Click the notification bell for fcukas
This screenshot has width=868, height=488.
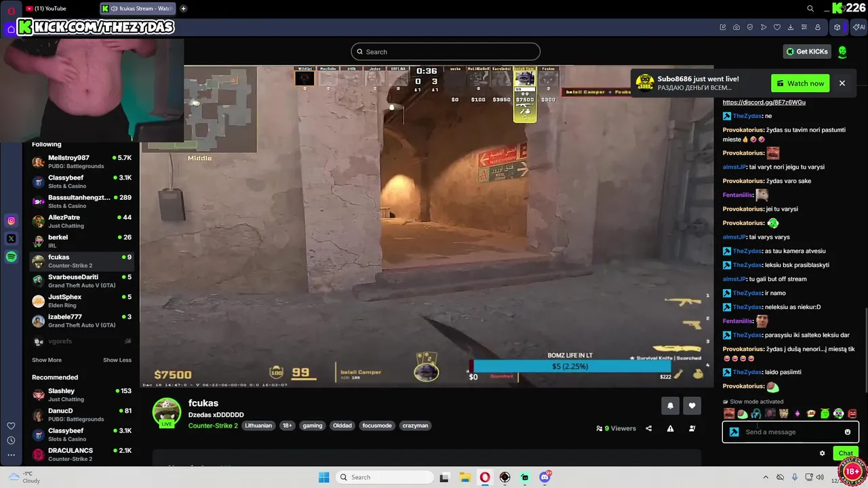pos(670,405)
